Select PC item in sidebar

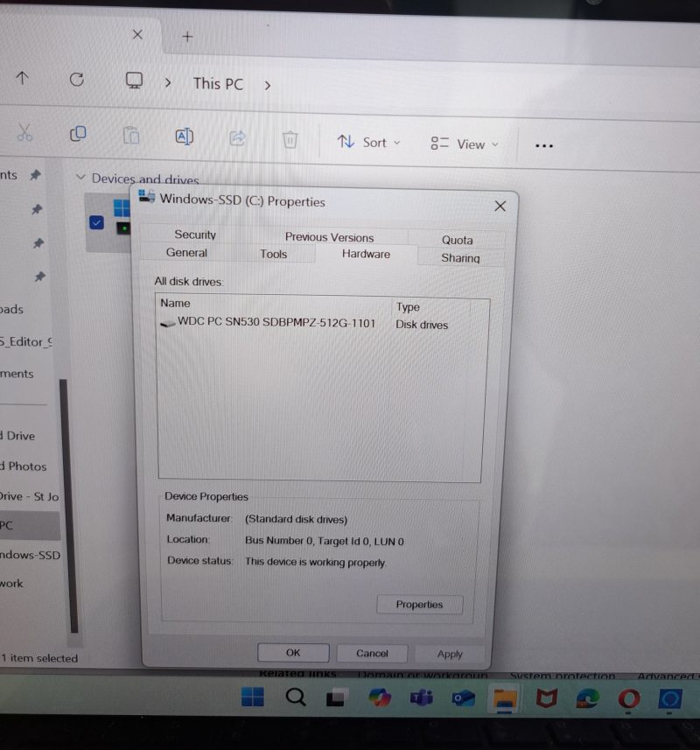coord(30,525)
